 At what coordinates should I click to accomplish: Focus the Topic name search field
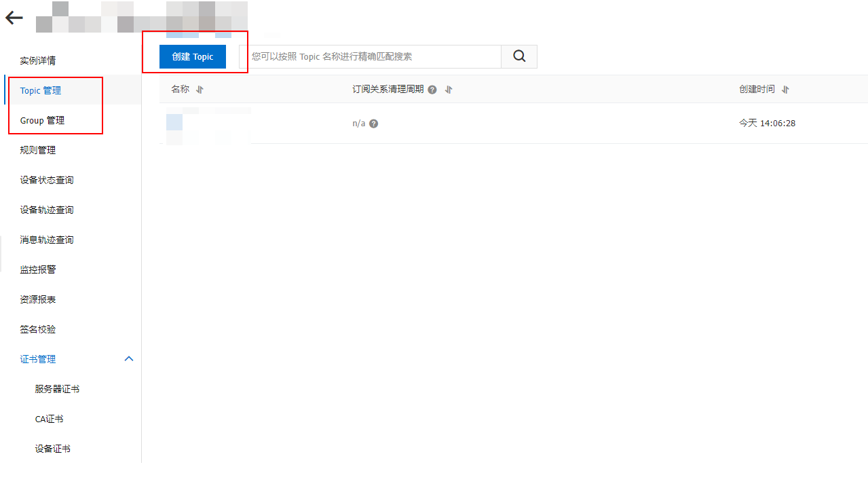pos(370,56)
